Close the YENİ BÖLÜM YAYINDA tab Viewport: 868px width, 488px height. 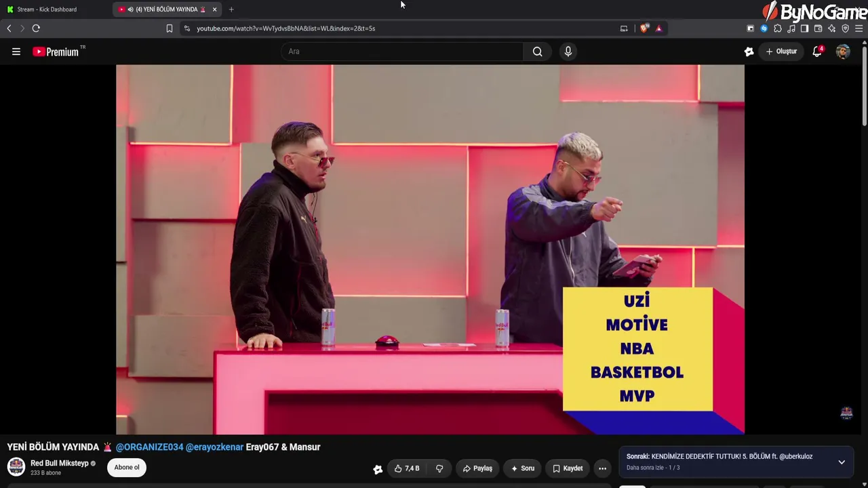point(214,9)
